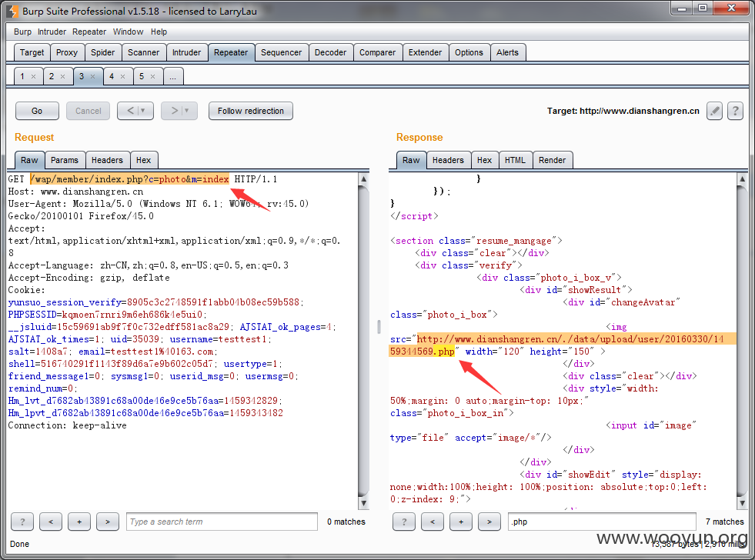
Task: Click request pane scrollbar up arrow
Action: point(364,179)
